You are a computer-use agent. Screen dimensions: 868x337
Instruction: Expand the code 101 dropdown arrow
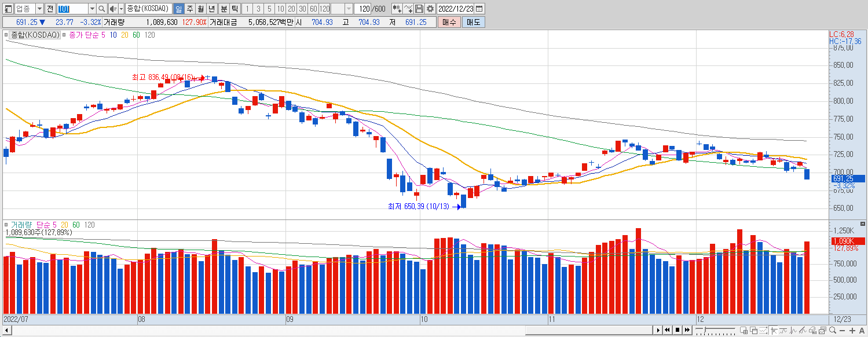click(92, 9)
